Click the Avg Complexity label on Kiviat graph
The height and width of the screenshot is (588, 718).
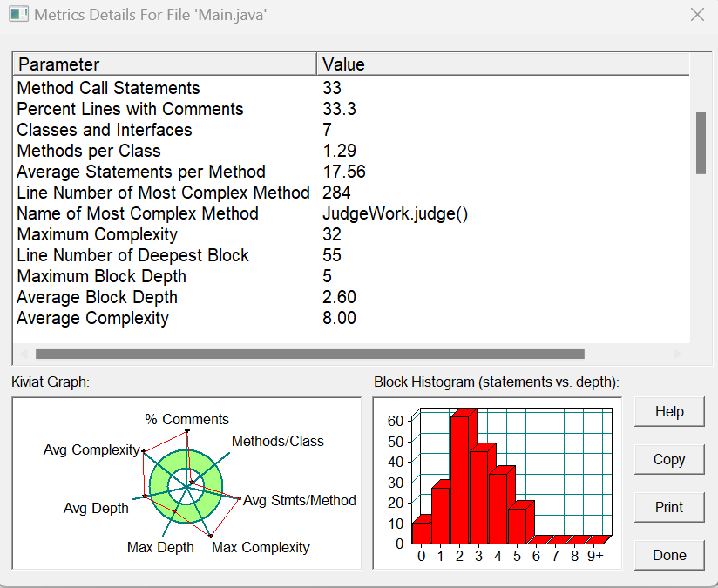tap(91, 450)
